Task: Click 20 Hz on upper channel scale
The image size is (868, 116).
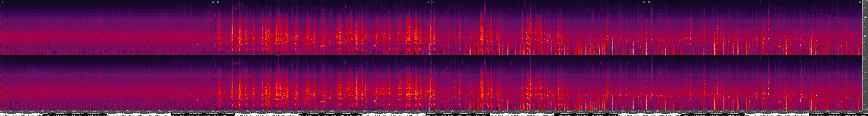Action: coord(865,49)
